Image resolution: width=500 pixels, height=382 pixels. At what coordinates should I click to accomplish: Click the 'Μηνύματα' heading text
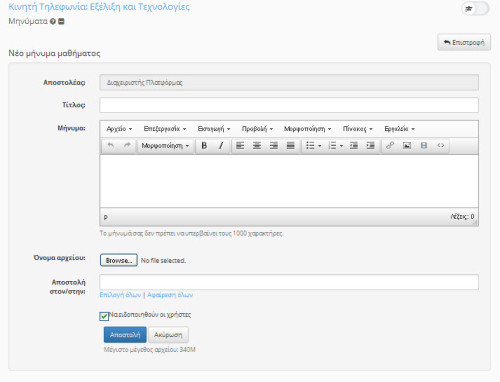tap(28, 21)
